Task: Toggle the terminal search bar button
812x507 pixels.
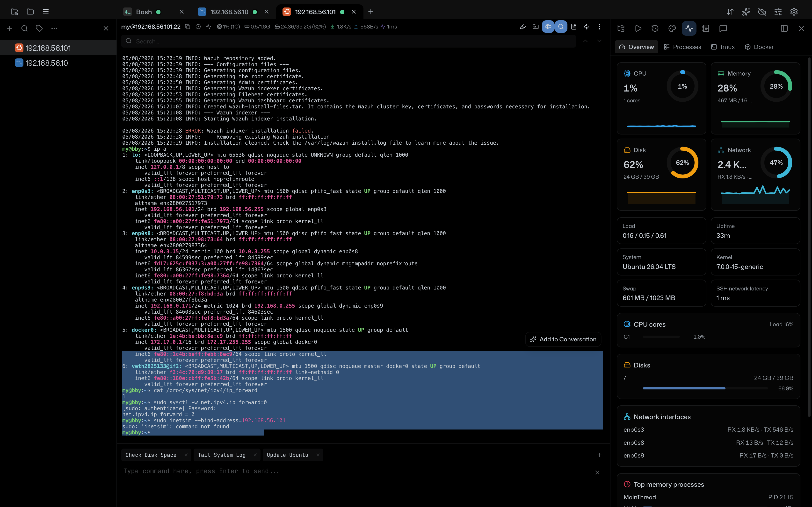Action: (x=561, y=27)
